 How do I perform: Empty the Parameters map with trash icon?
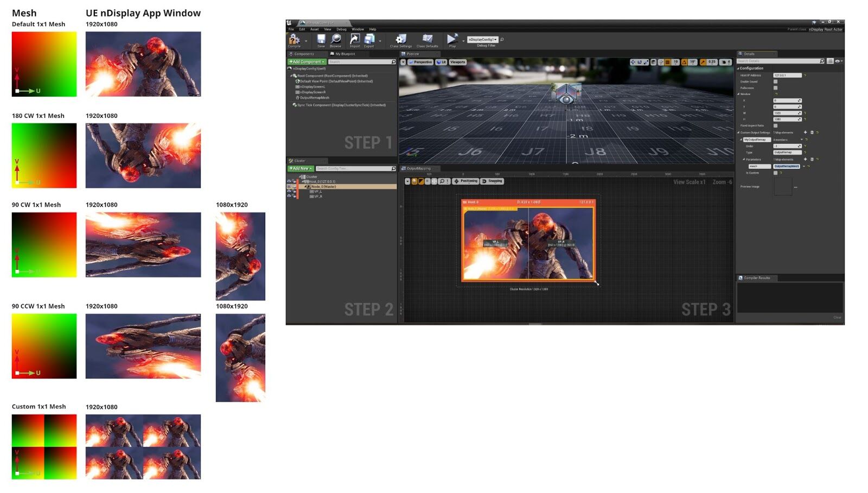click(812, 159)
